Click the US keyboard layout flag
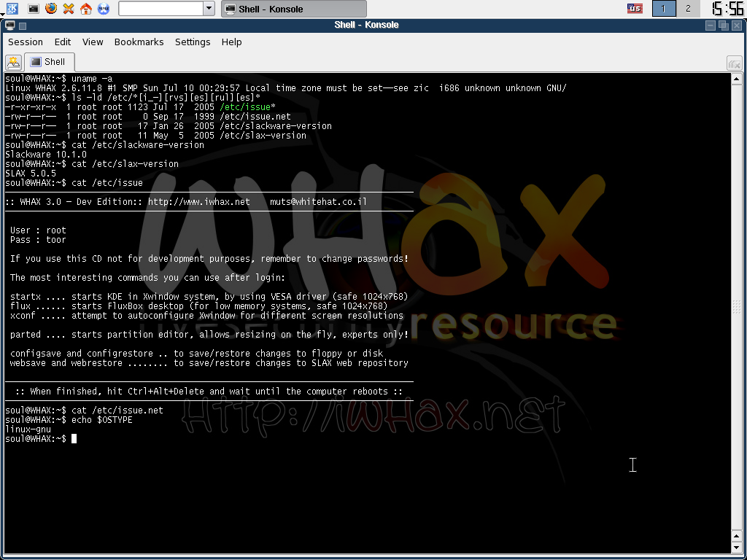Screen dimensions: 747x560 [635, 9]
